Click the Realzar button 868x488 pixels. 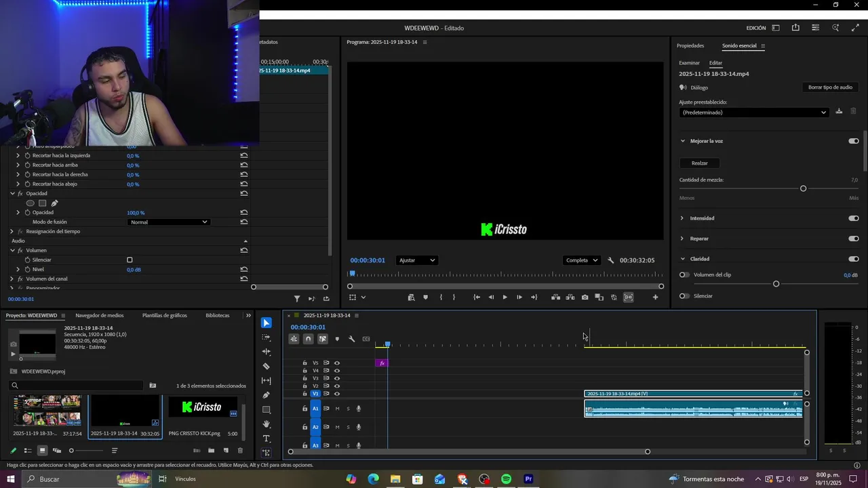tap(700, 163)
